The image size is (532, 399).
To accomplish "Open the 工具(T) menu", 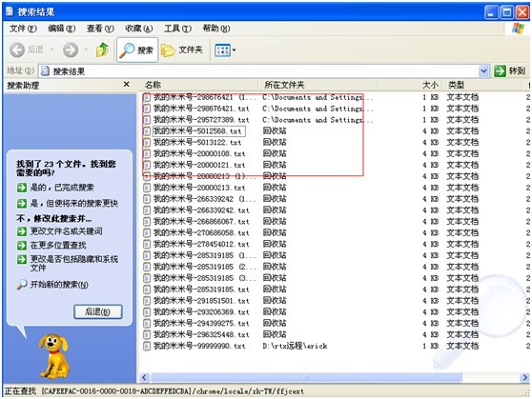I will click(x=177, y=29).
